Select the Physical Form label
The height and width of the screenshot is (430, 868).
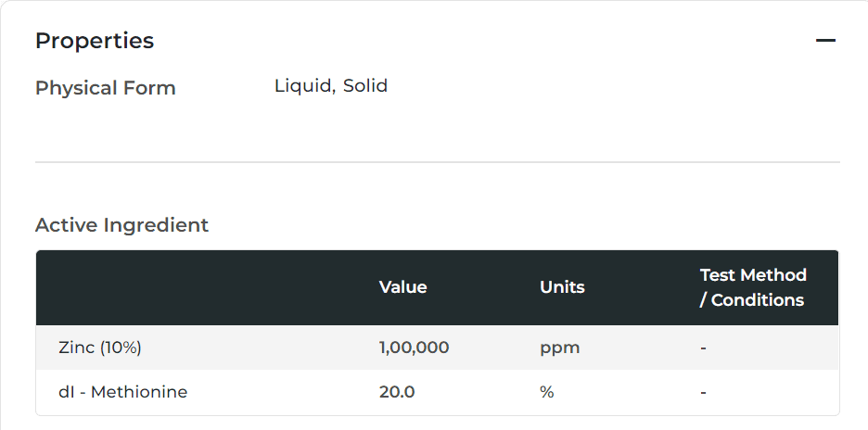105,88
